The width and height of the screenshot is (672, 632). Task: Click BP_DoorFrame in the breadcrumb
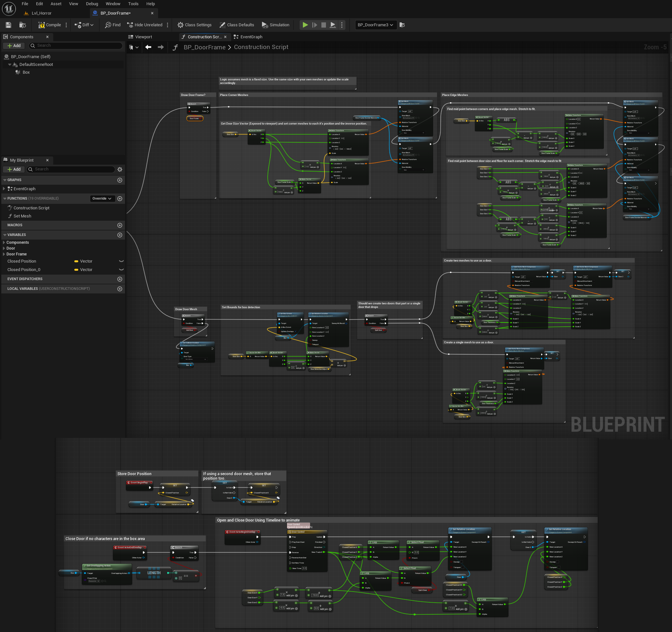pos(205,47)
